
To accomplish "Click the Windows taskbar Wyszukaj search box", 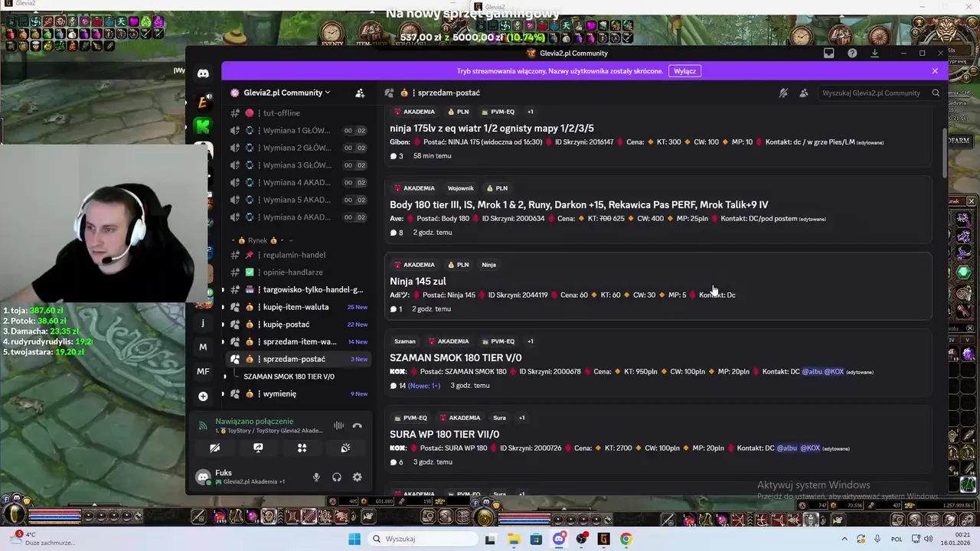I will pyautogui.click(x=423, y=539).
